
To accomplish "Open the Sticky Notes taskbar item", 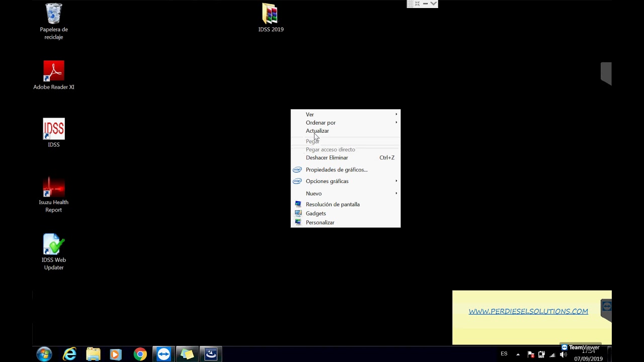I will 187,354.
